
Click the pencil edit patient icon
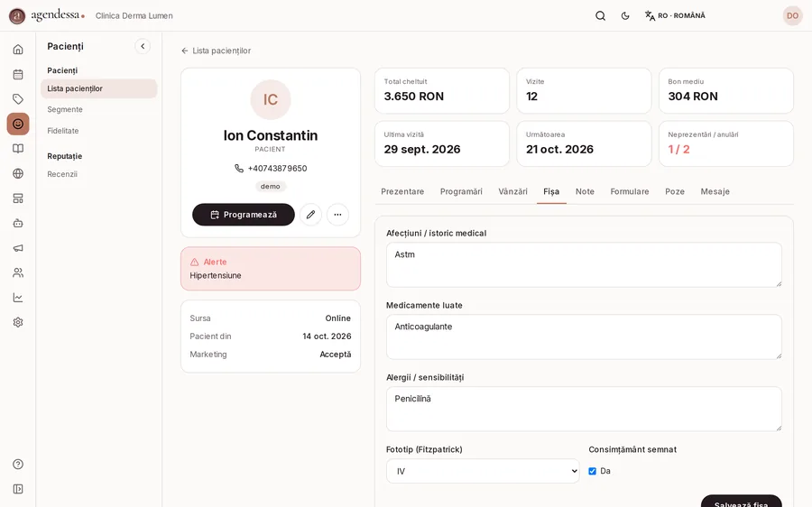coord(310,215)
